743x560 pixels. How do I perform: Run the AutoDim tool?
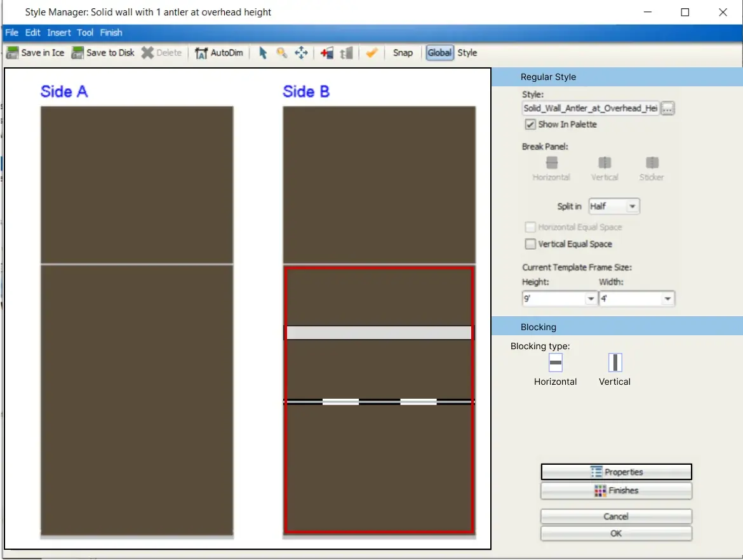(219, 53)
